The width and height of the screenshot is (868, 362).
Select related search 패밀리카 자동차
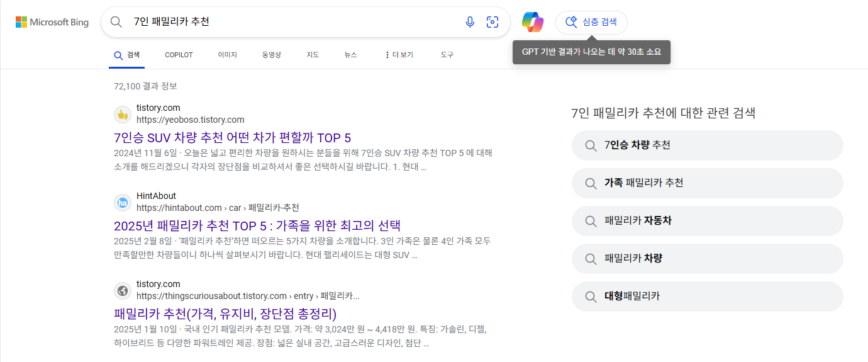[x=707, y=221]
